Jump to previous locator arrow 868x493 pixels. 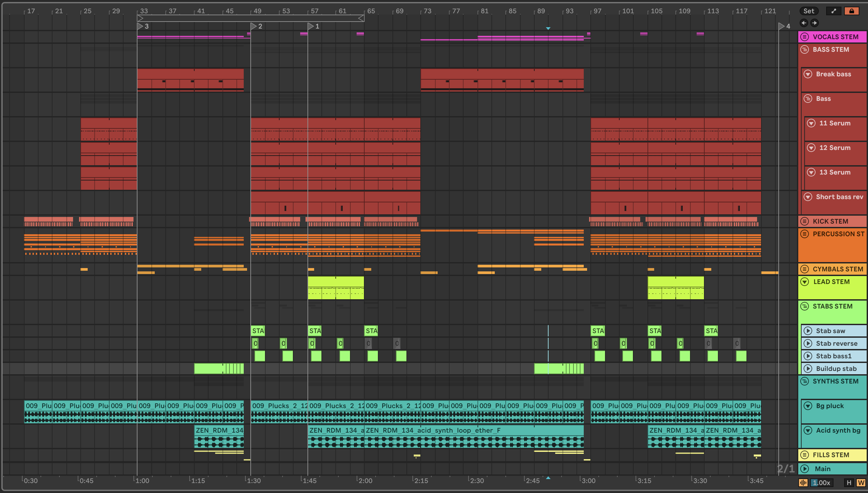tap(804, 23)
